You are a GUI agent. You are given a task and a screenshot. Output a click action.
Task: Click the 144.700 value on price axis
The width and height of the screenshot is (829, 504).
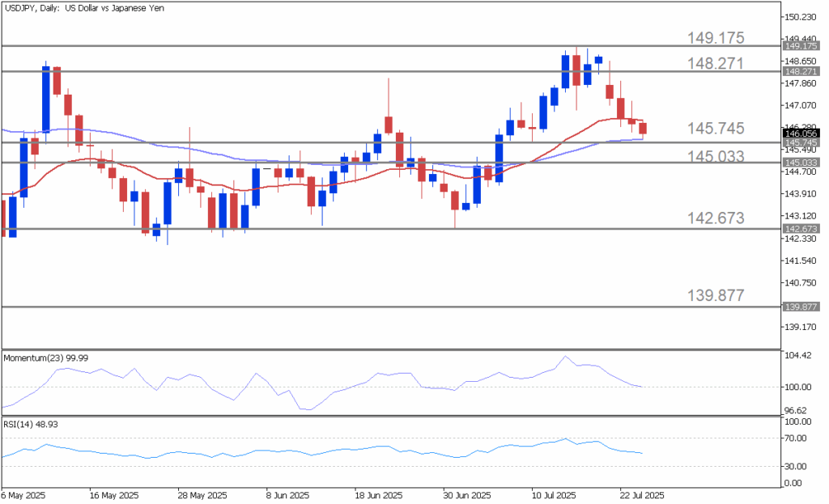click(801, 172)
